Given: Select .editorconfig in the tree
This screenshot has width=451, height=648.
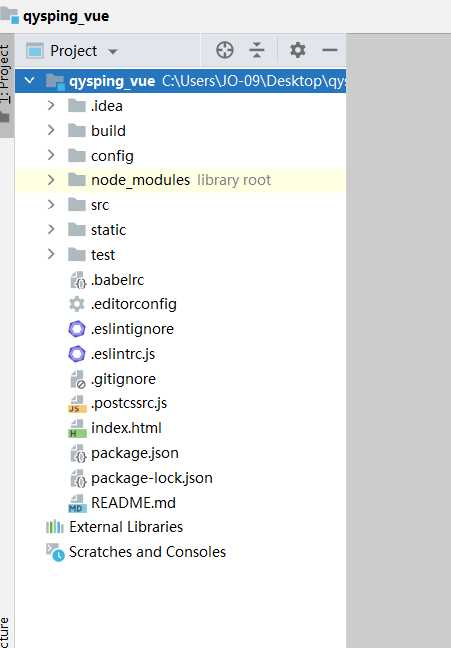Looking at the screenshot, I should click(134, 304).
